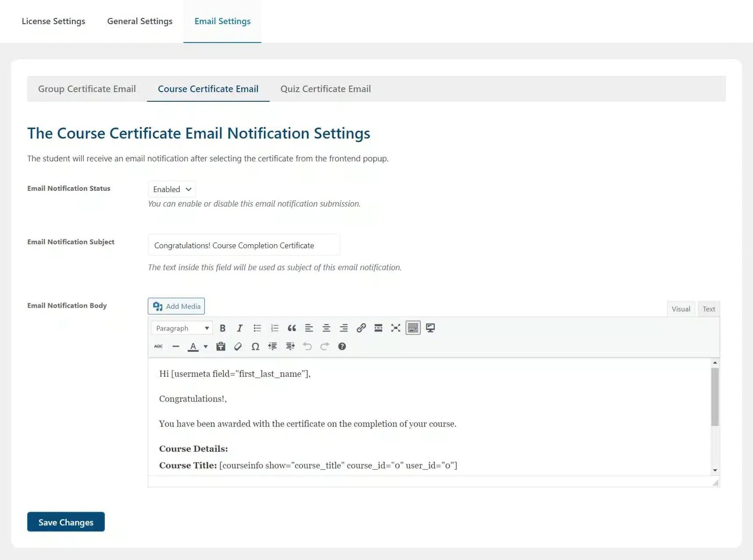This screenshot has width=753, height=560.
Task: Insert a horizontal line
Action: click(176, 346)
